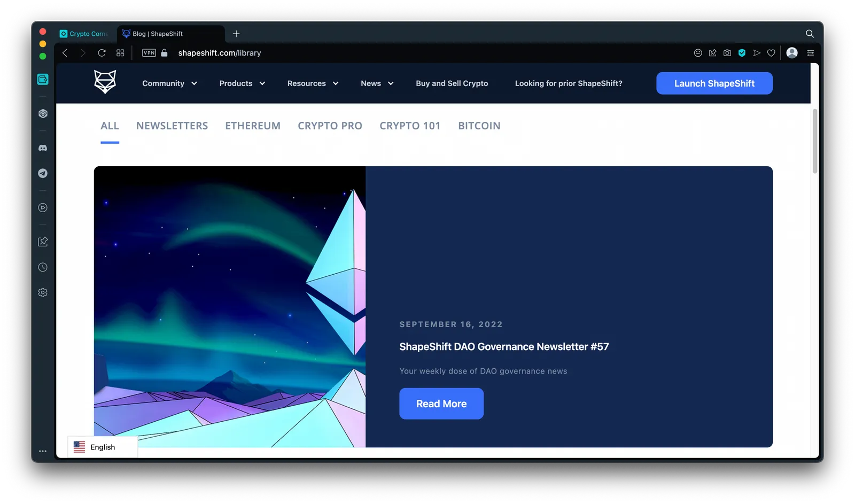Click the ShapeShift fox logo
This screenshot has height=504, width=855.
click(x=105, y=82)
